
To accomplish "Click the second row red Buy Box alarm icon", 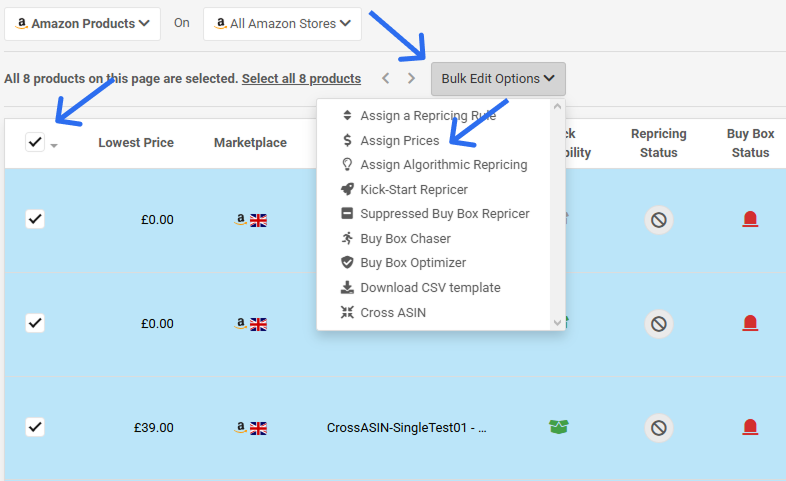I will point(750,323).
